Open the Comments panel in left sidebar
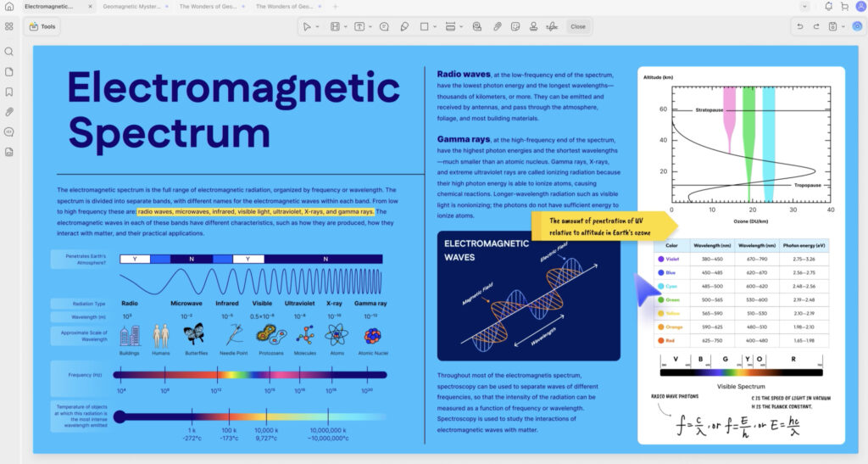 [x=8, y=131]
